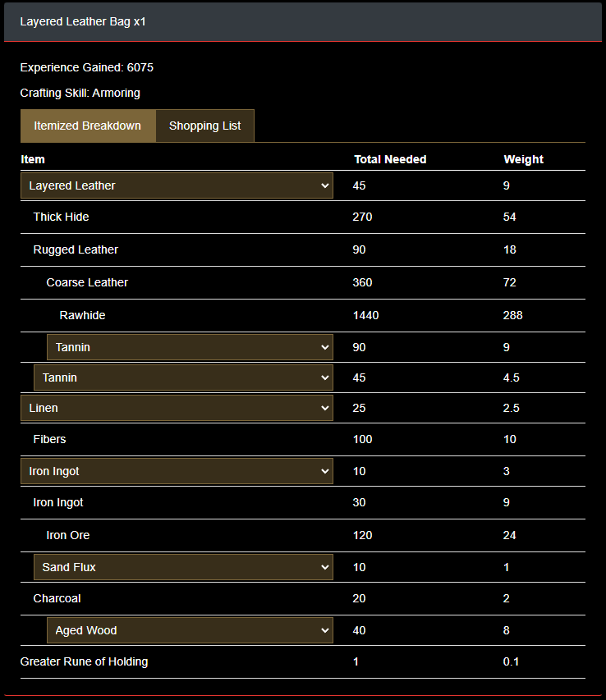
Task: Click the Fibers item
Action: coord(50,439)
